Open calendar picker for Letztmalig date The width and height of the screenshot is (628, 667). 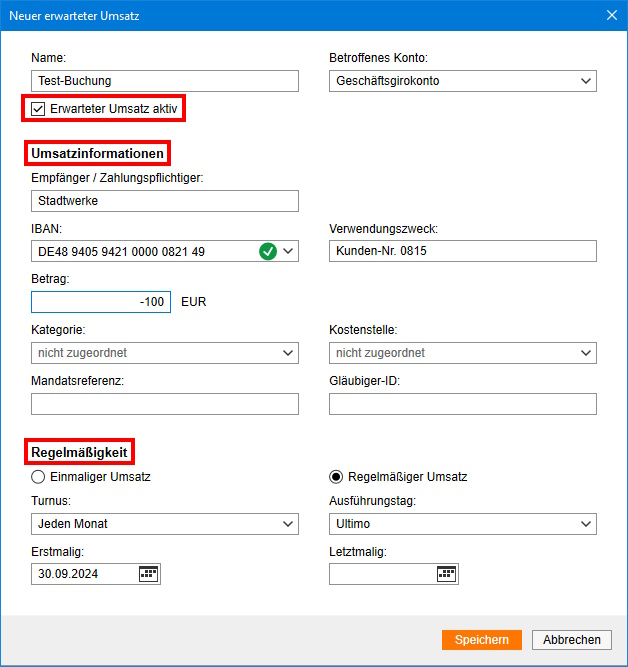(446, 574)
